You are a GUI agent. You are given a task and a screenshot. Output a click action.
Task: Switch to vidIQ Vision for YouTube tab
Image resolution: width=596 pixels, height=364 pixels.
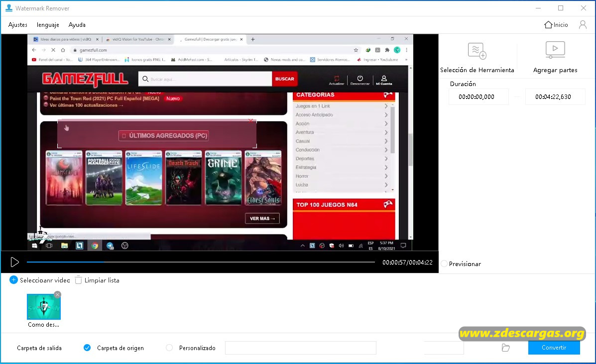(137, 39)
